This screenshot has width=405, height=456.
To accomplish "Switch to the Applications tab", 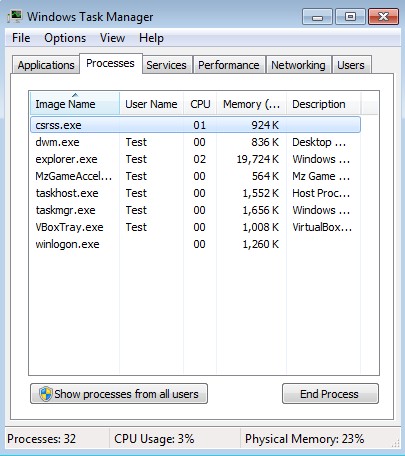I will (x=46, y=65).
